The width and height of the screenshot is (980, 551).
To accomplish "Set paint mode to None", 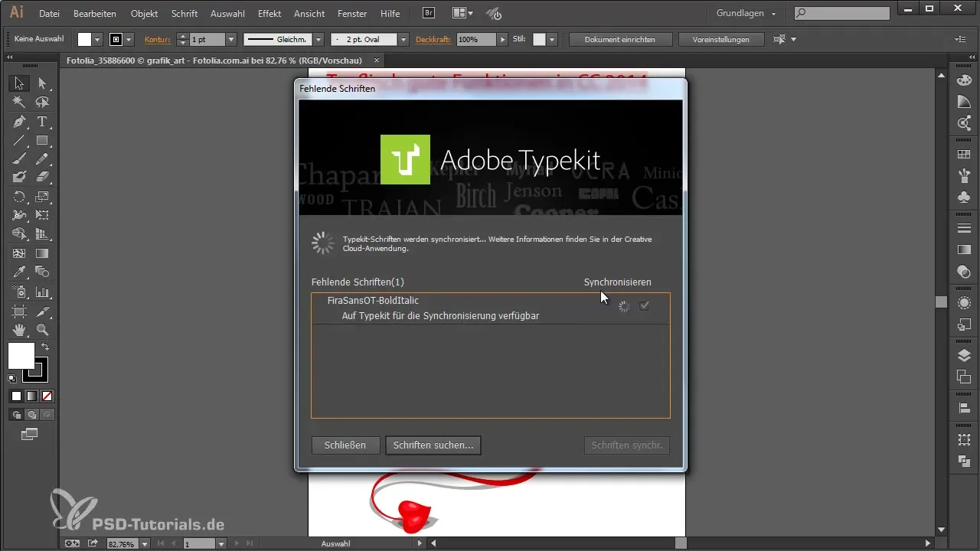I will click(47, 396).
